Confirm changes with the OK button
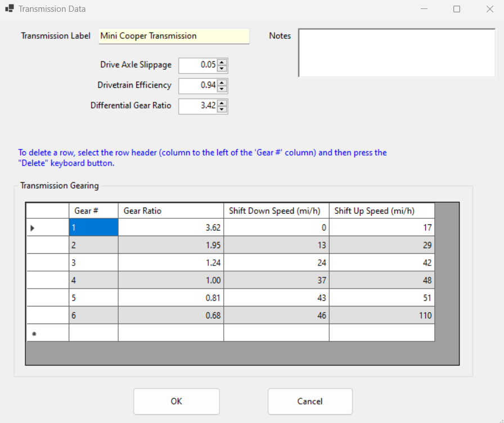504x423 pixels. pos(177,401)
